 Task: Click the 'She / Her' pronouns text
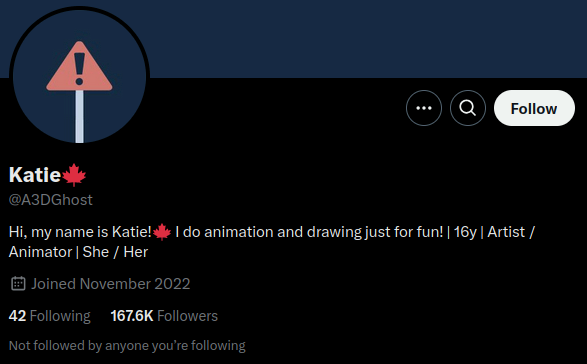[115, 252]
